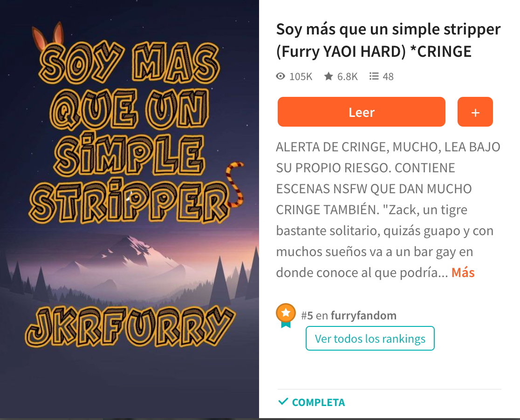Click the COMPLETA status label
520x420 pixels.
[x=318, y=402]
